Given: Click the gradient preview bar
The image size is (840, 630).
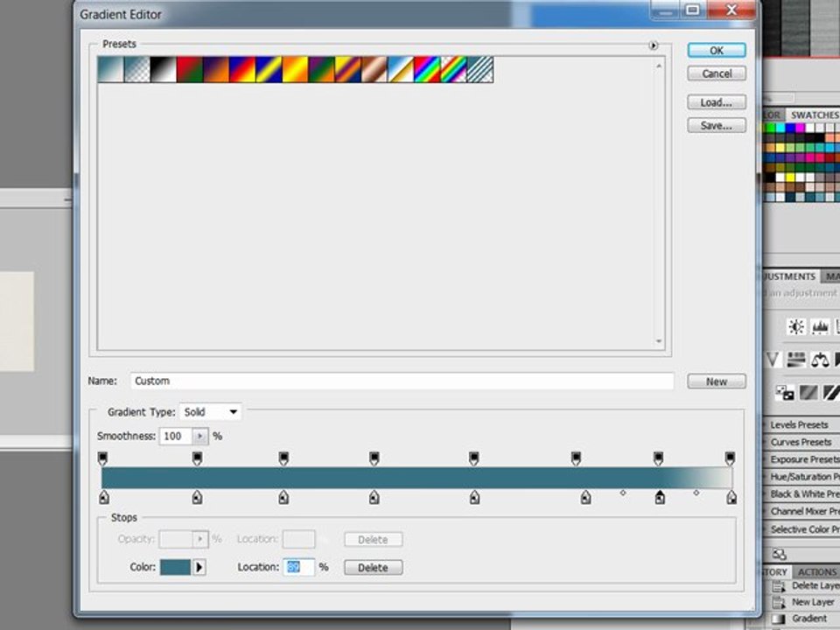Looking at the screenshot, I should (x=416, y=478).
